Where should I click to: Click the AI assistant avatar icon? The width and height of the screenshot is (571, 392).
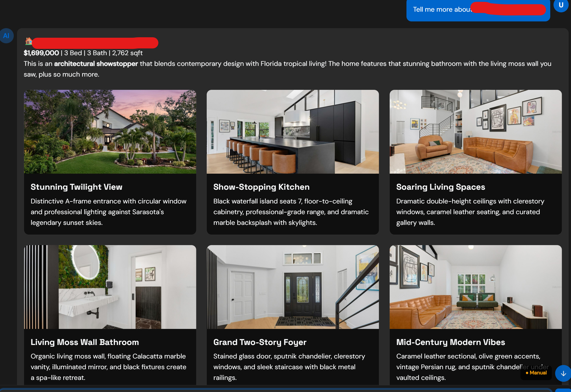pyautogui.click(x=6, y=36)
